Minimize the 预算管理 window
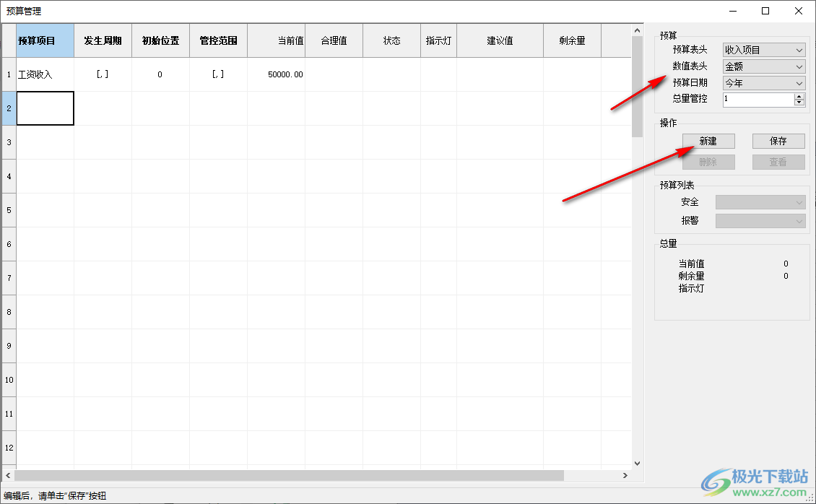This screenshot has width=816, height=504. click(x=733, y=11)
